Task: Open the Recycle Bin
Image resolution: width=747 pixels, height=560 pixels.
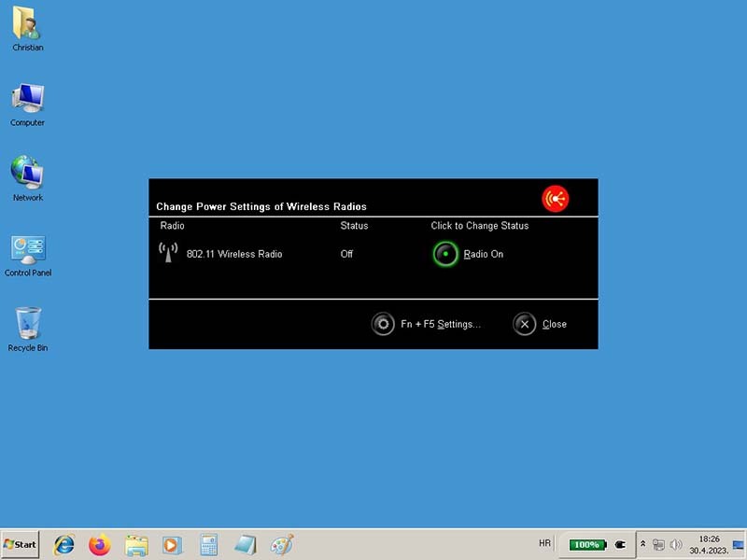Action: 27,327
